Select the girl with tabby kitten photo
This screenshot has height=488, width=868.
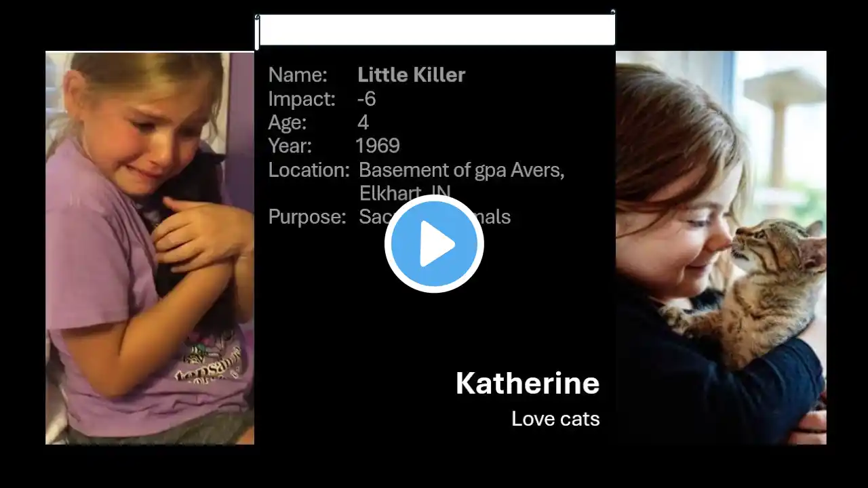(721, 247)
